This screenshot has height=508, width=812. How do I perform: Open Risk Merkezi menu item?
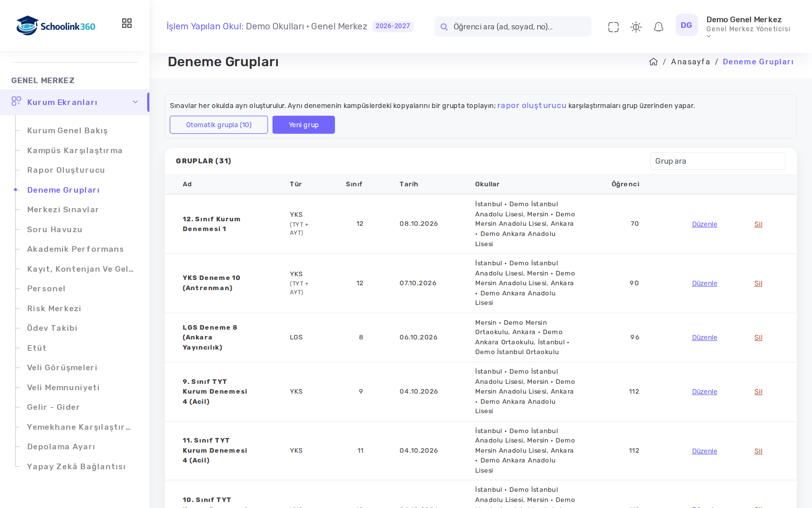[x=54, y=309]
